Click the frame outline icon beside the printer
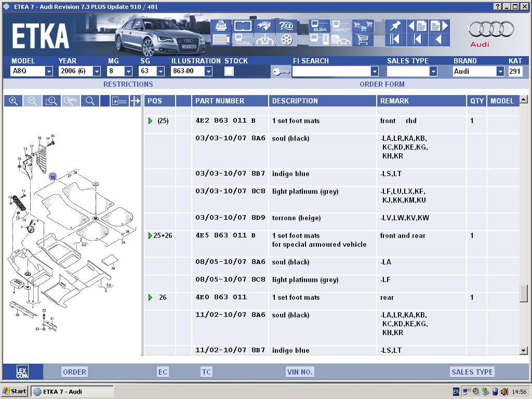Viewport: 532px width, 399px height. (243, 26)
